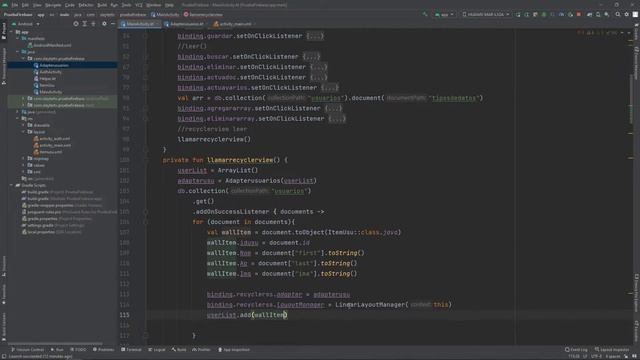Click Expand All icon in the Project panel
Image resolution: width=640 pixels, height=360 pixels.
pos(84,24)
